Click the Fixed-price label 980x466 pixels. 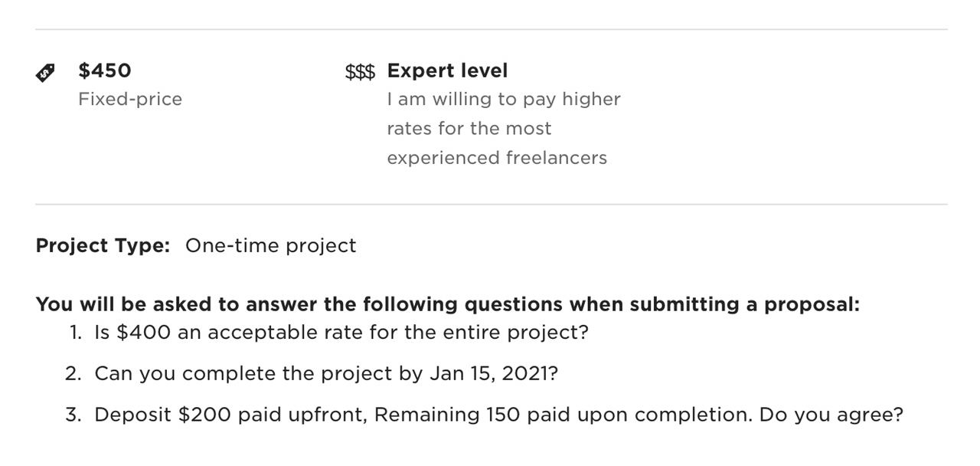click(x=130, y=100)
